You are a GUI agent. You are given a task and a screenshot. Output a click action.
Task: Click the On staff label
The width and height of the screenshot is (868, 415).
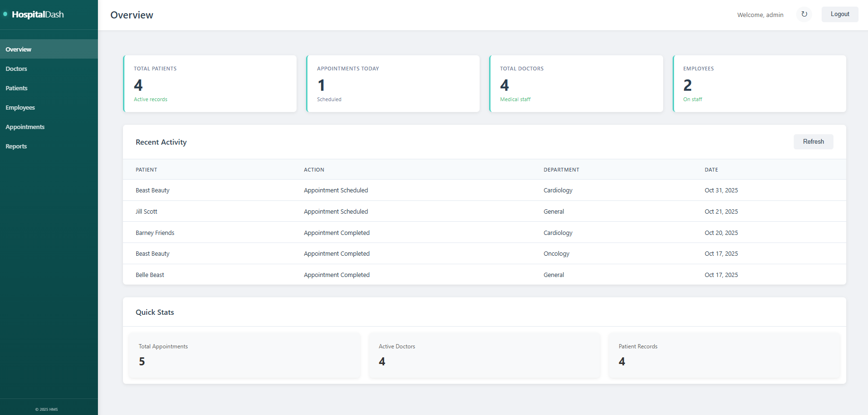pyautogui.click(x=693, y=99)
